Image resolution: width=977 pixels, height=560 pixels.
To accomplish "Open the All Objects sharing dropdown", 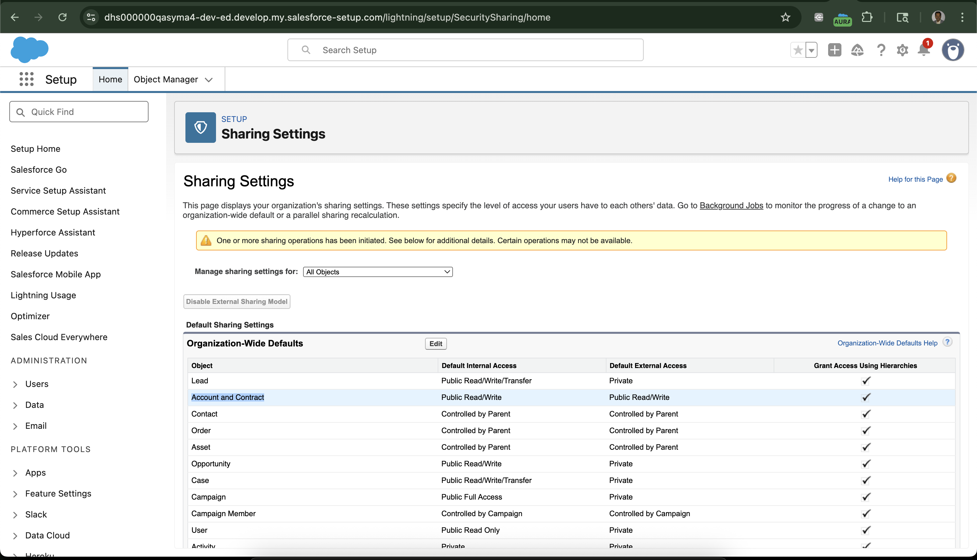I will (x=378, y=272).
